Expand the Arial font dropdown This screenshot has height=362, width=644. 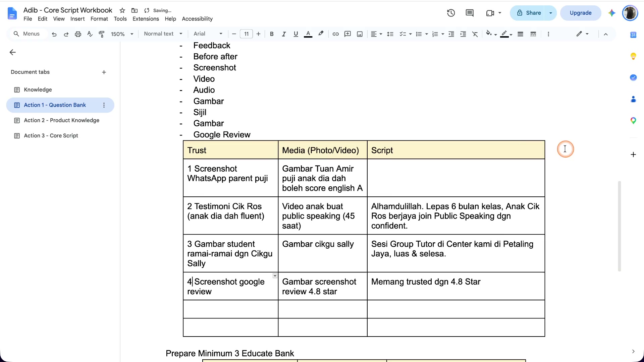coord(208,34)
